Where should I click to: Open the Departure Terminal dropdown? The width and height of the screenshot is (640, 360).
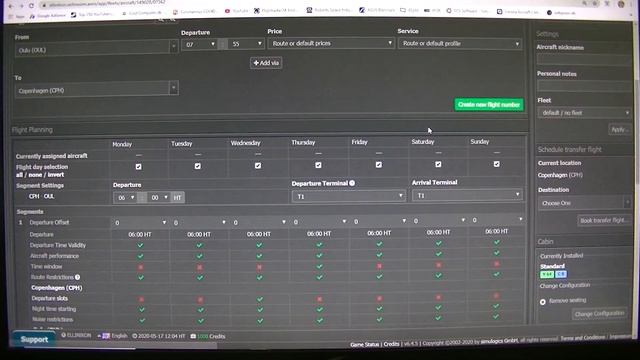[x=348, y=196]
